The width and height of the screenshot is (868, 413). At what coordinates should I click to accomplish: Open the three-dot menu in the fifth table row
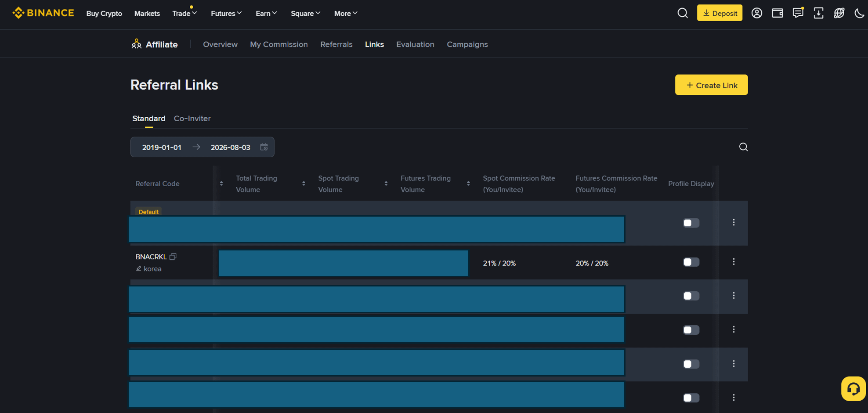(734, 364)
